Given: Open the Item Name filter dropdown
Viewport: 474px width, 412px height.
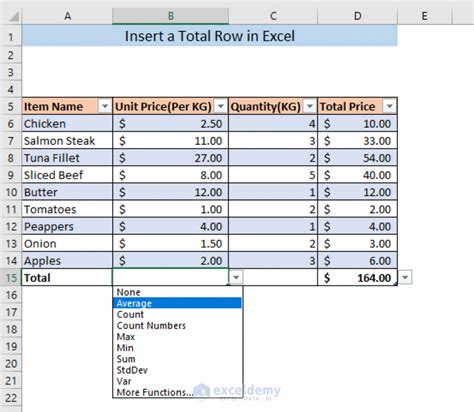Looking at the screenshot, I should tap(104, 107).
